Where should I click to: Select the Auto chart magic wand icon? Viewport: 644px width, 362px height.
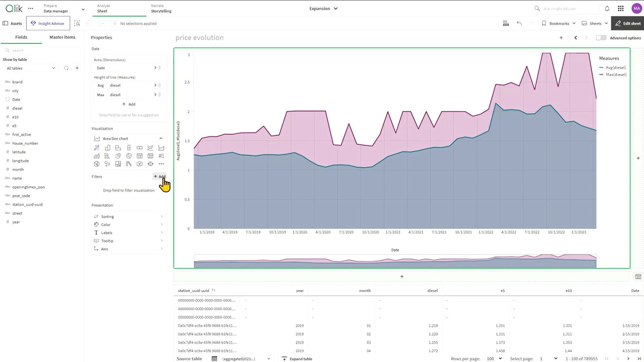pos(97,148)
